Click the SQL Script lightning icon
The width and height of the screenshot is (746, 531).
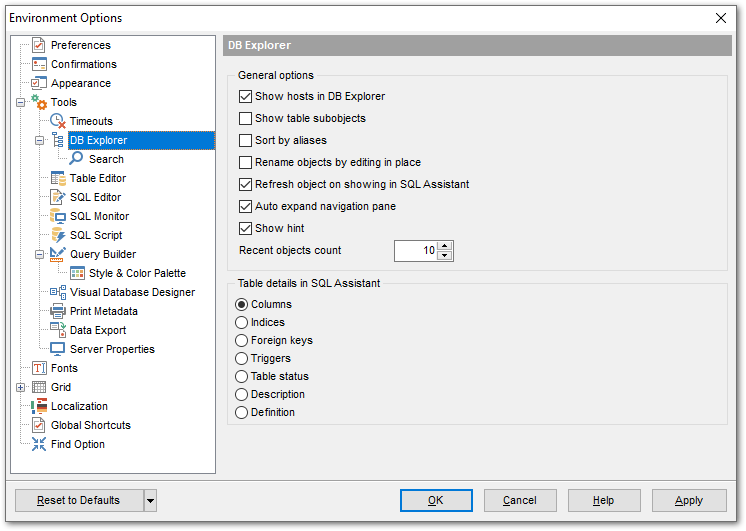pos(58,235)
